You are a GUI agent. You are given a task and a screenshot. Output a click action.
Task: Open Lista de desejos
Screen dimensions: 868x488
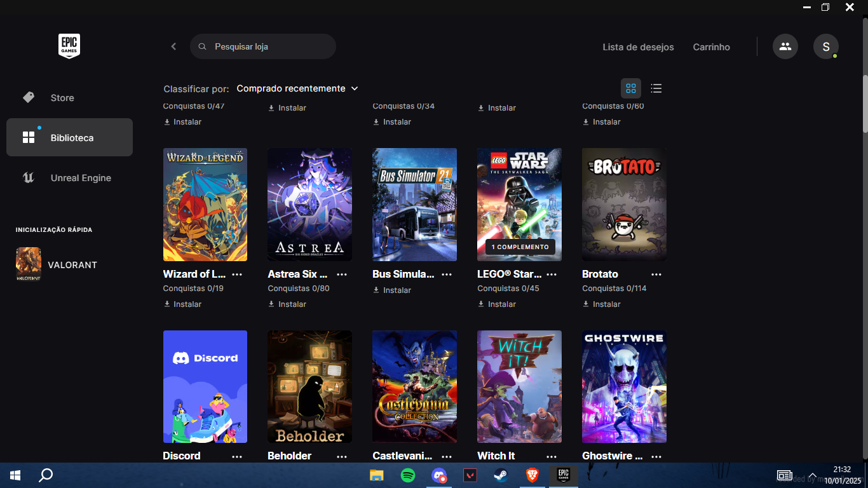pos(638,47)
